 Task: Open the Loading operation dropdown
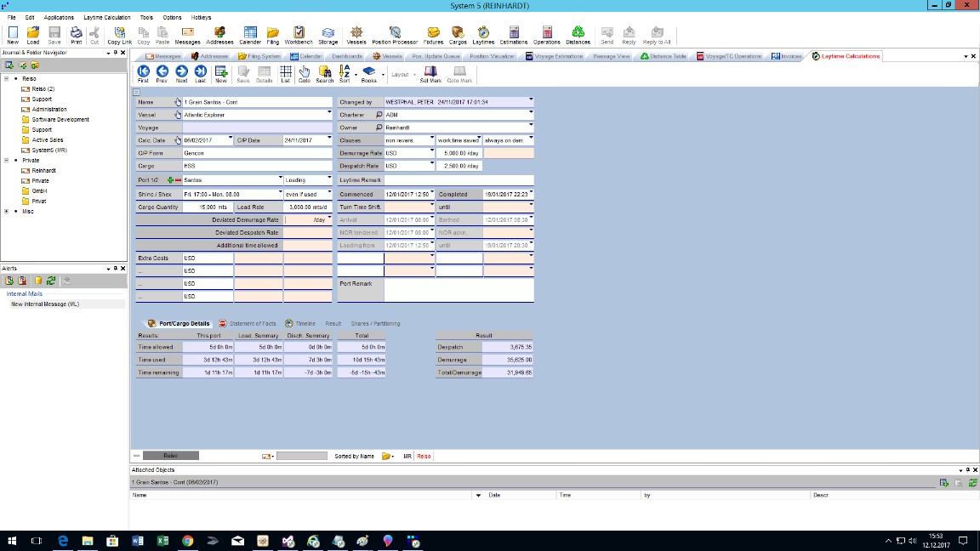[x=329, y=179]
